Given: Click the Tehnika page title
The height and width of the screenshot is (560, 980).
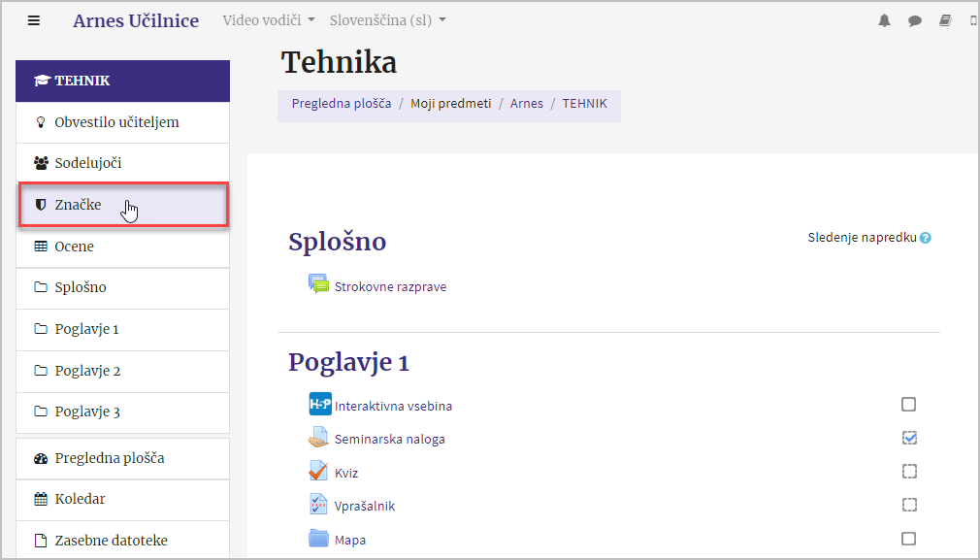Looking at the screenshot, I should (x=339, y=62).
